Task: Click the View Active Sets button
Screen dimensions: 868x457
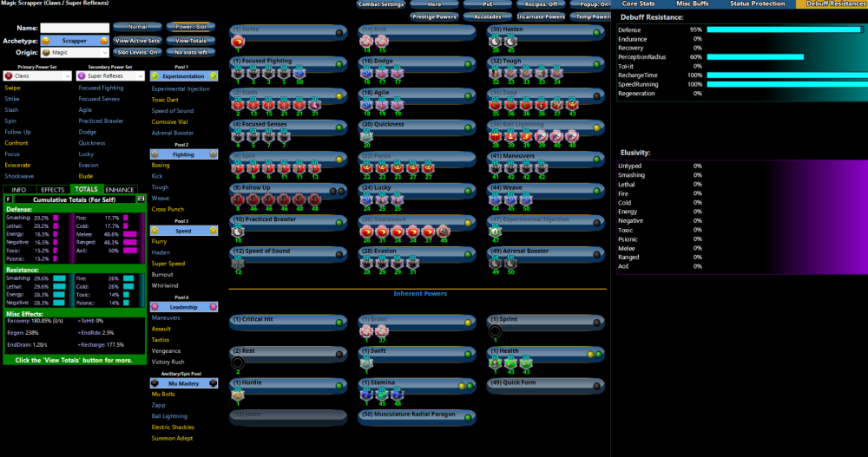Action: (136, 41)
